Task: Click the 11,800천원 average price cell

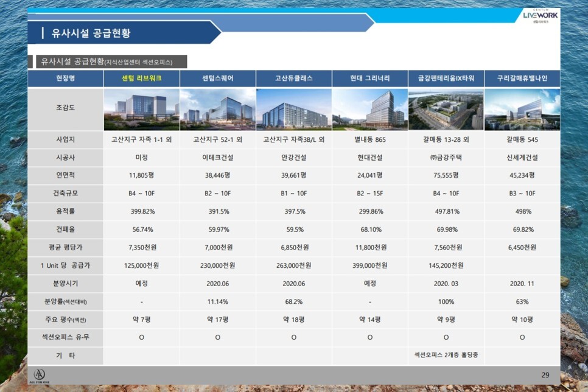Action: pos(371,248)
